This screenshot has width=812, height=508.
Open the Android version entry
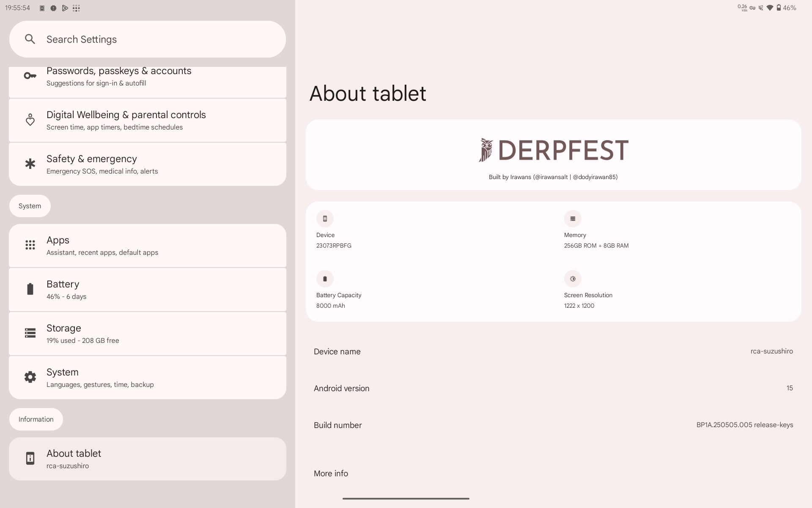point(553,388)
